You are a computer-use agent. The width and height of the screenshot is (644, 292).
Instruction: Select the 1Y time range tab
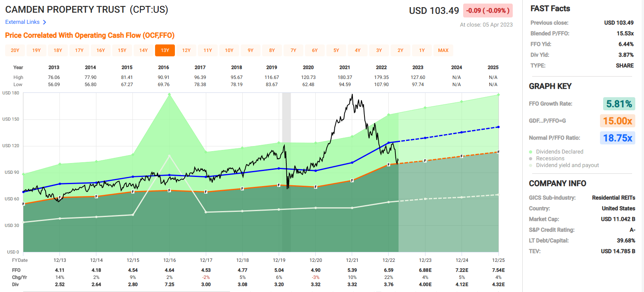coord(422,50)
